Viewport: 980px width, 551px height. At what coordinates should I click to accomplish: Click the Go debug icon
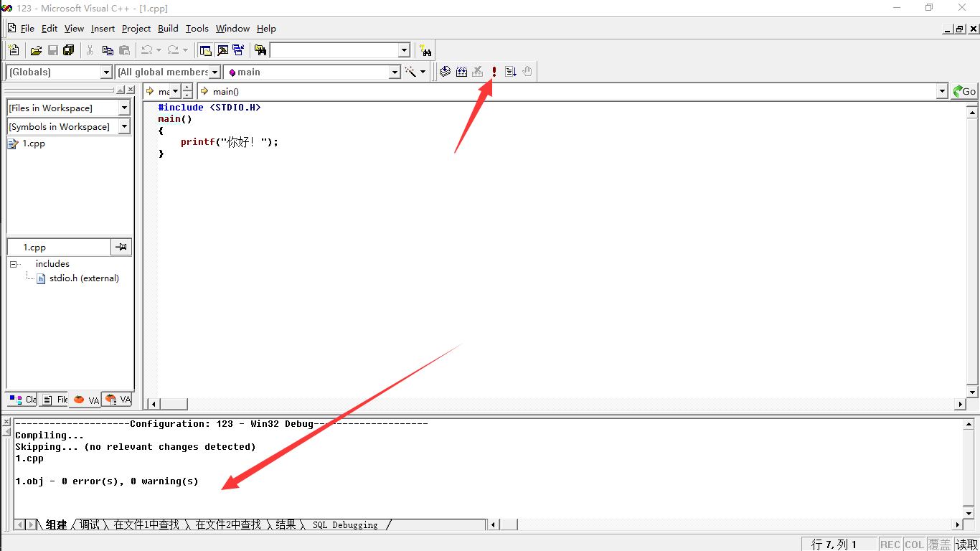point(511,72)
